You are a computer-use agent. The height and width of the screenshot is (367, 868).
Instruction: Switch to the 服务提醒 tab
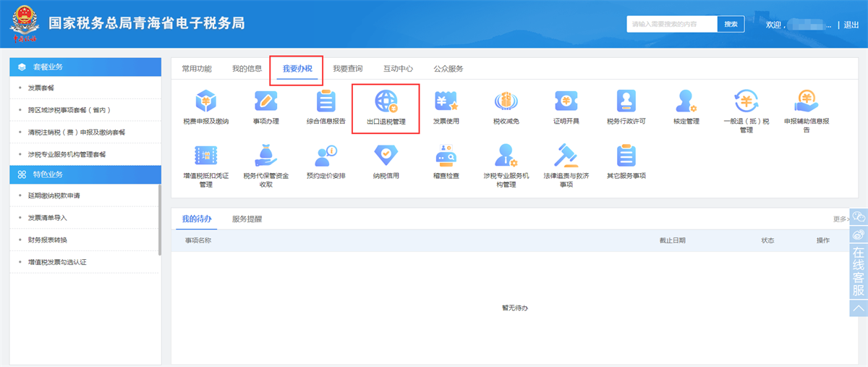[247, 219]
